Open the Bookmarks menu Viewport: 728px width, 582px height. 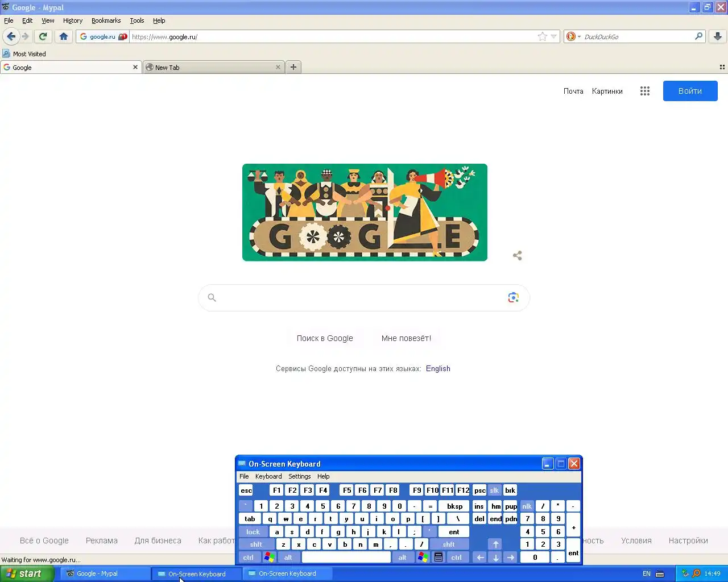[106, 20]
